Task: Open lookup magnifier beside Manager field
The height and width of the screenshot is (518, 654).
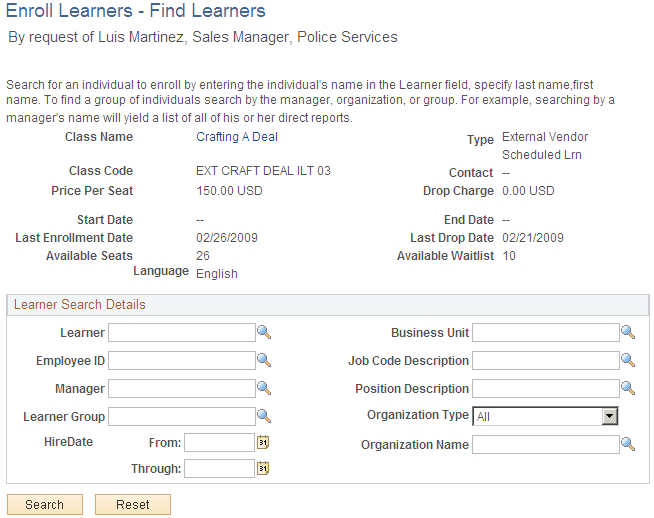Action: [x=264, y=388]
